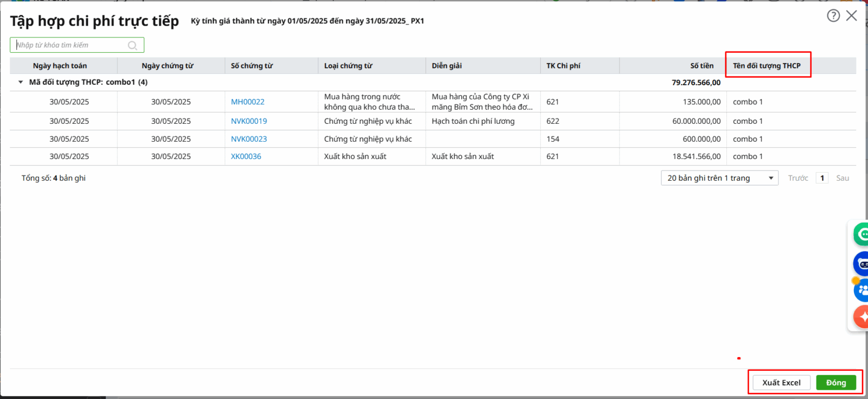This screenshot has height=399, width=868.
Task: Open voucher XK00036
Action: tap(246, 156)
